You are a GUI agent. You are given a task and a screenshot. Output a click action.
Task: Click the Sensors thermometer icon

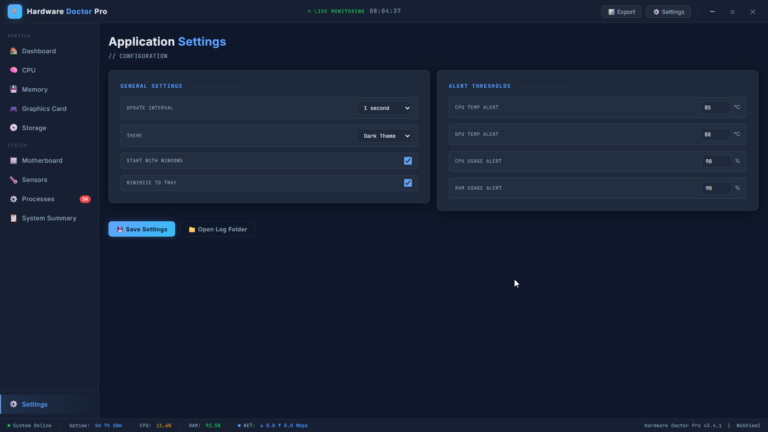point(13,180)
